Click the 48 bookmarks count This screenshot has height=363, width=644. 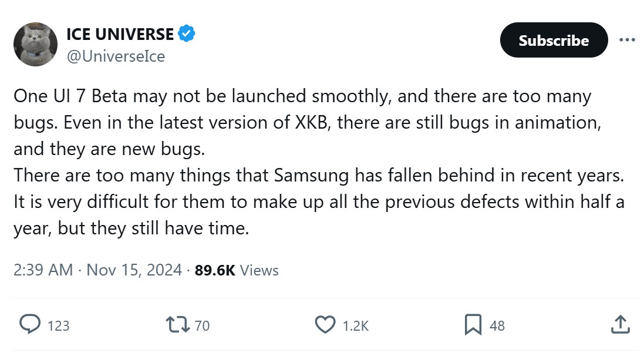(x=497, y=325)
